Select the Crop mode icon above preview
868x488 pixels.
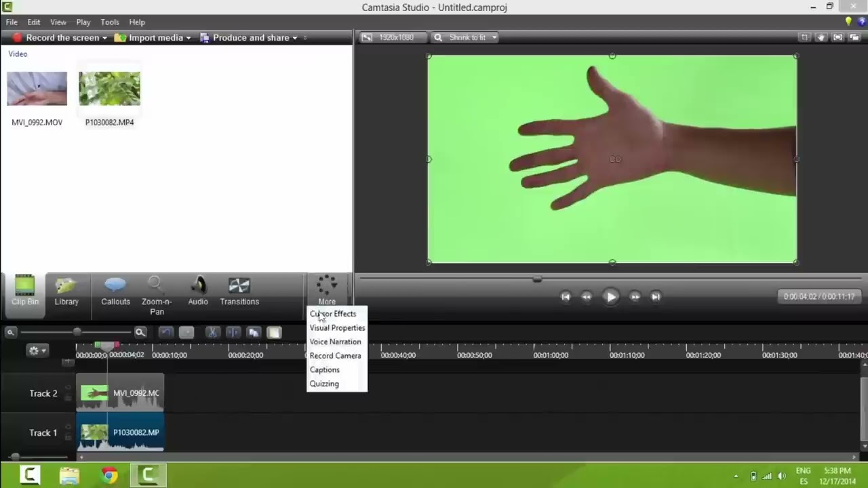point(805,37)
